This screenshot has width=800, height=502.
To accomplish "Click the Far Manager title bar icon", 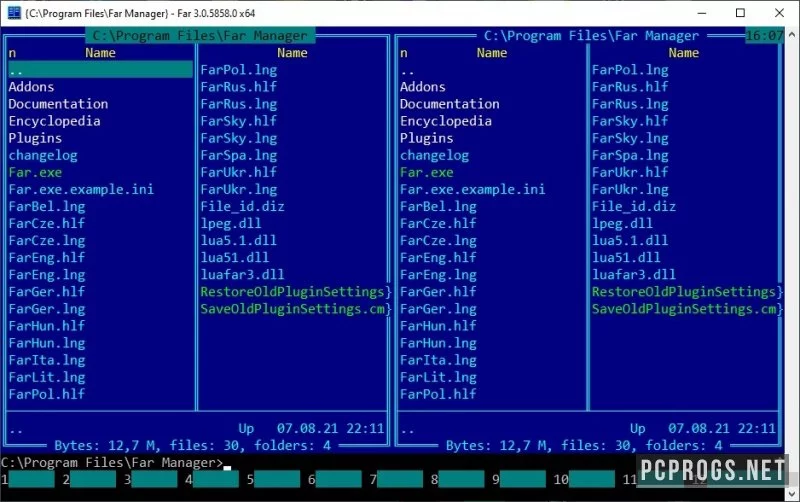I will (14, 13).
